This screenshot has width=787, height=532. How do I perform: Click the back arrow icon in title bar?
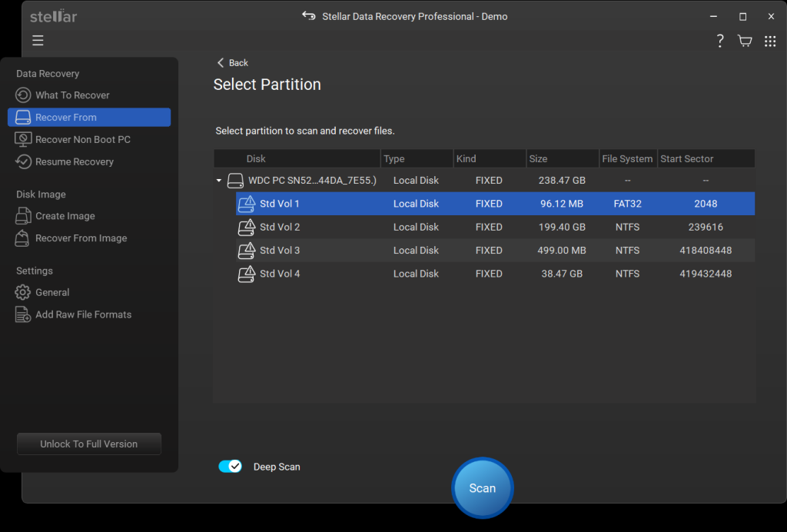click(308, 16)
